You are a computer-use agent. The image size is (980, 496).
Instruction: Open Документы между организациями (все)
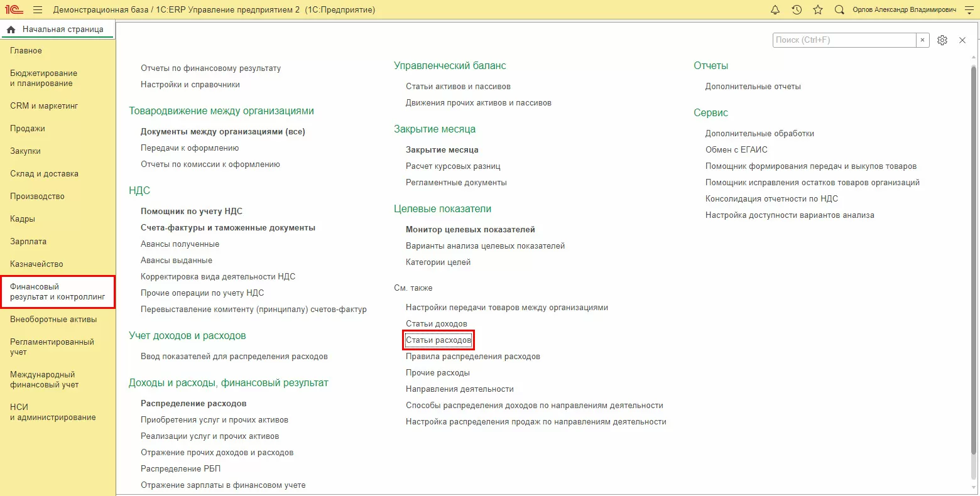(223, 132)
